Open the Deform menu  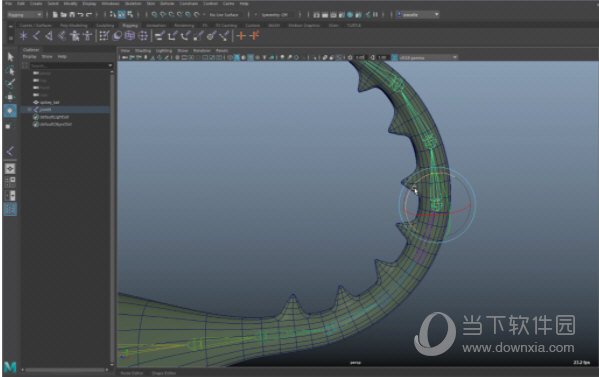[167, 3]
